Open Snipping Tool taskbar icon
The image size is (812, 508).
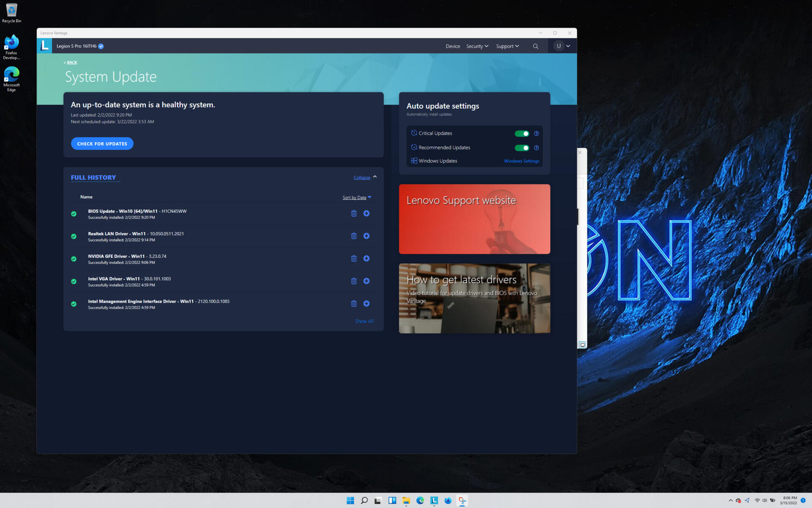pyautogui.click(x=462, y=500)
